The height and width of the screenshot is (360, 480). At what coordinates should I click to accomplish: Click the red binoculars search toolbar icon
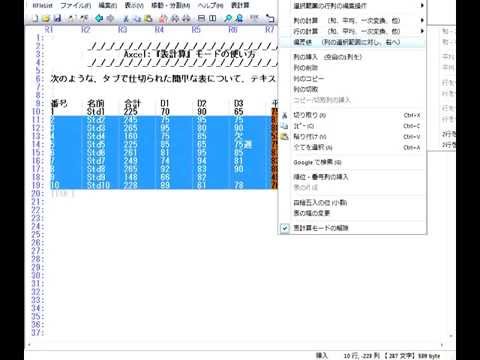coord(164,19)
